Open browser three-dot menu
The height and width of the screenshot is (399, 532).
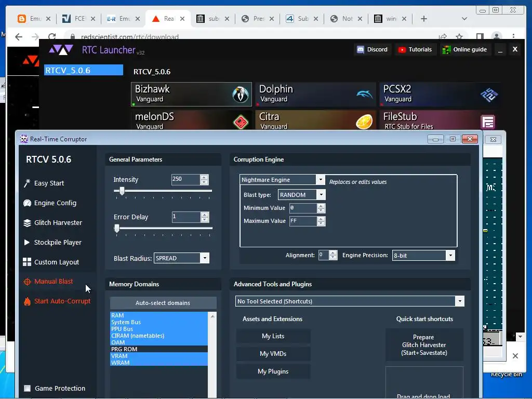[513, 36]
